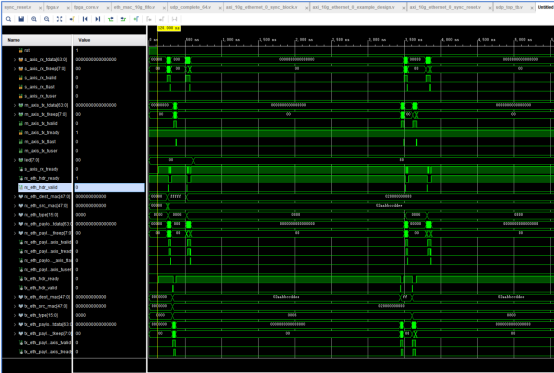Go to cursor in waveform

72,19
